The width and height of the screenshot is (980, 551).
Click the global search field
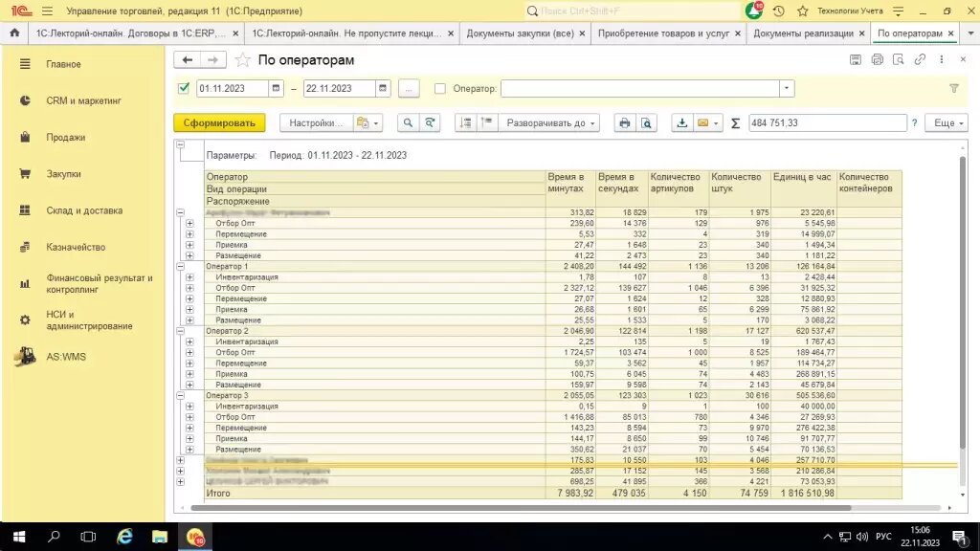(x=634, y=11)
